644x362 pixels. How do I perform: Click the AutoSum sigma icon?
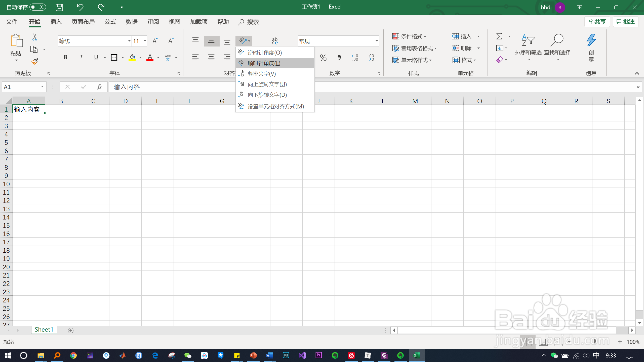[x=499, y=36]
